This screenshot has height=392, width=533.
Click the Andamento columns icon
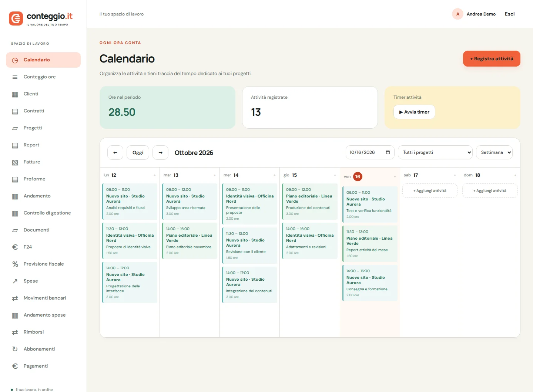15,196
